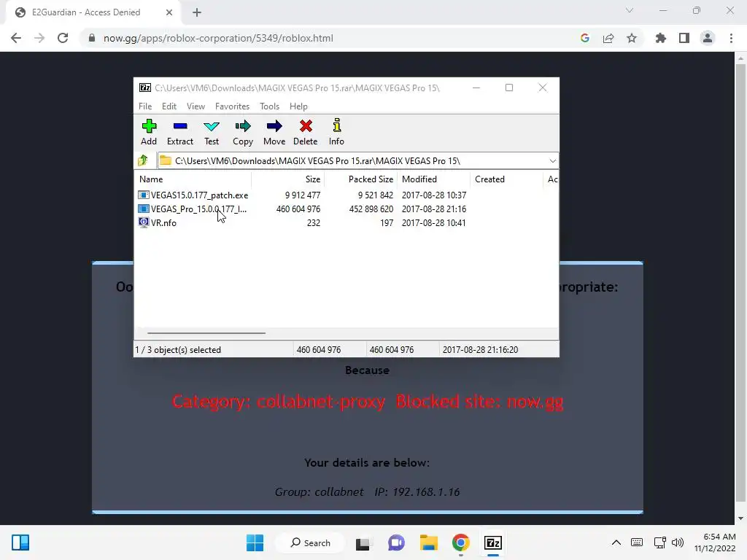The height and width of the screenshot is (560, 747).
Task: Open the Info tool in 7-Zip
Action: [x=336, y=132]
